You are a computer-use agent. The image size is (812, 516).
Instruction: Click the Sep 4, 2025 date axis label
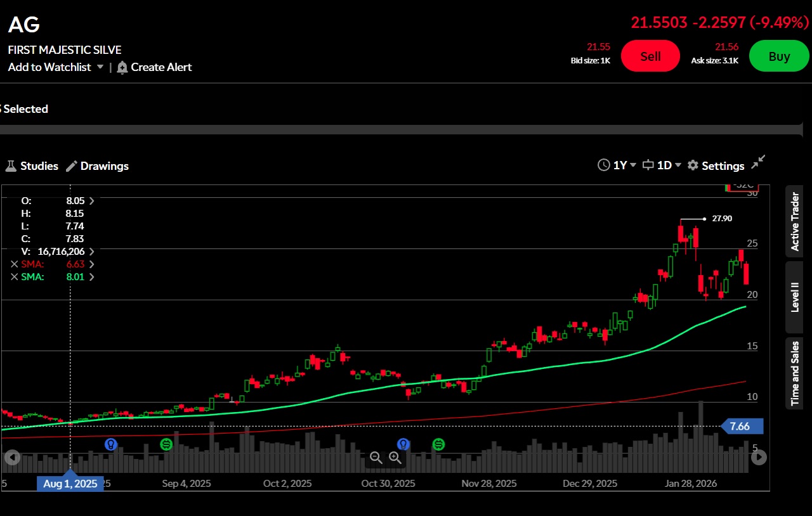click(x=187, y=484)
